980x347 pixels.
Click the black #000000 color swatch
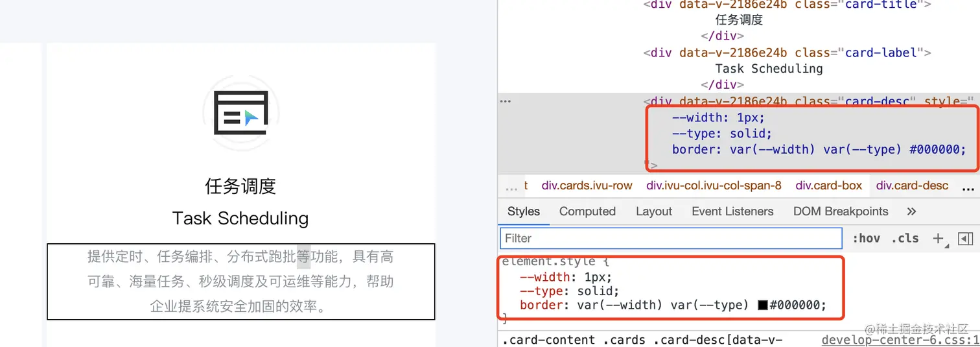(x=763, y=305)
